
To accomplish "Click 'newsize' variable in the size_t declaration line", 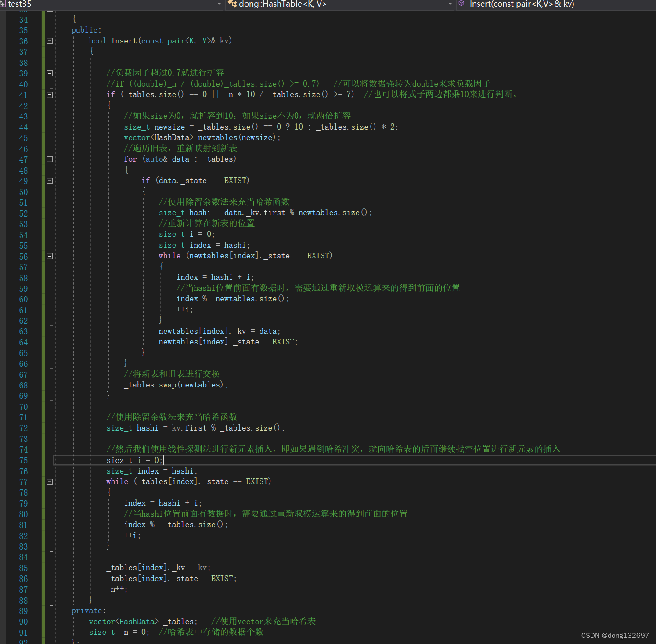I will click(x=169, y=127).
